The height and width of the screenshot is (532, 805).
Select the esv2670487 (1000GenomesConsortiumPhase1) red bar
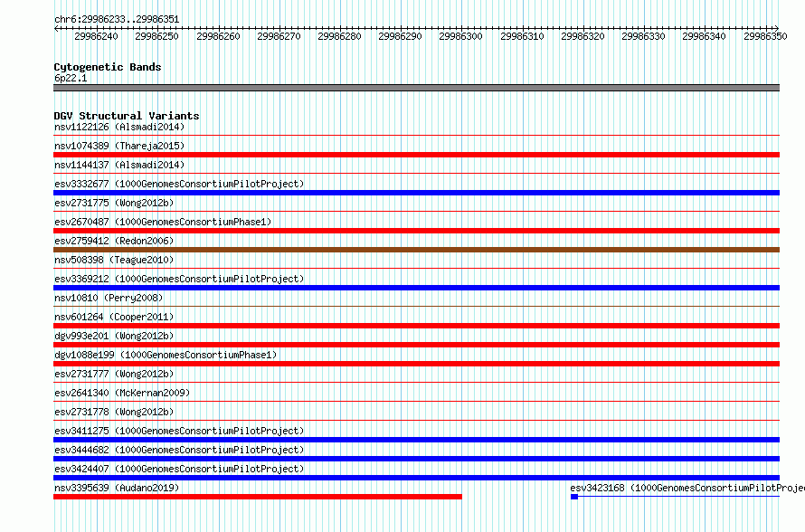tap(416, 231)
